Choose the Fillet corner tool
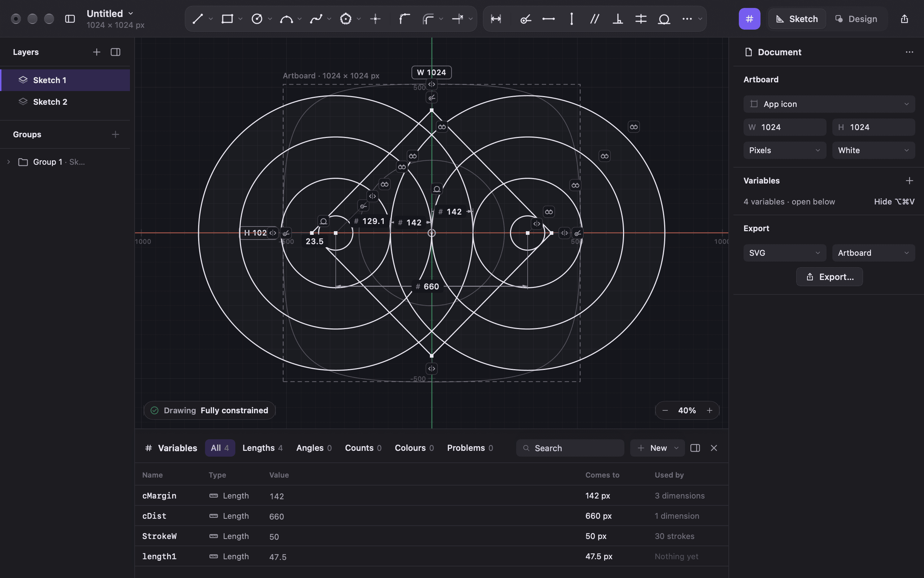 405,19
